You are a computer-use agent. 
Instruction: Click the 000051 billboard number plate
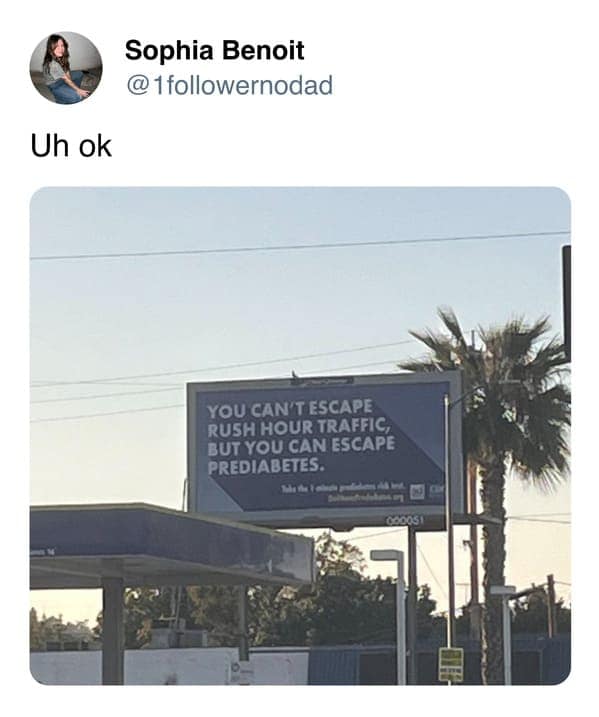pos(404,520)
